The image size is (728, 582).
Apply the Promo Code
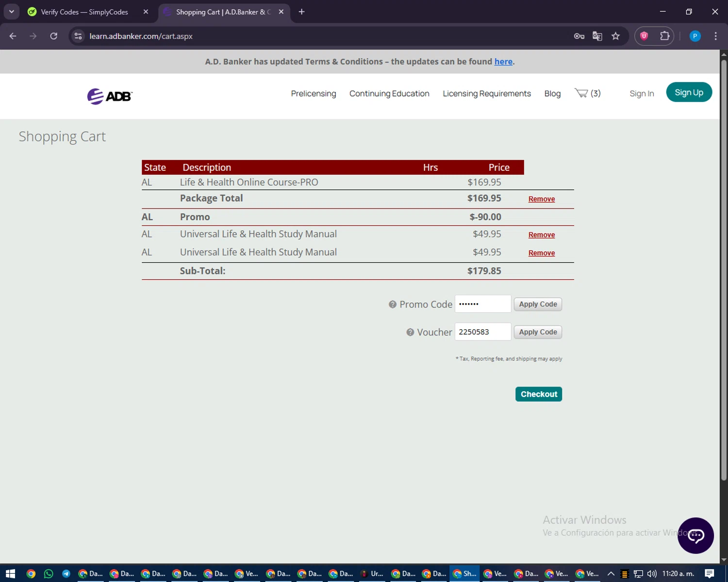(538, 304)
